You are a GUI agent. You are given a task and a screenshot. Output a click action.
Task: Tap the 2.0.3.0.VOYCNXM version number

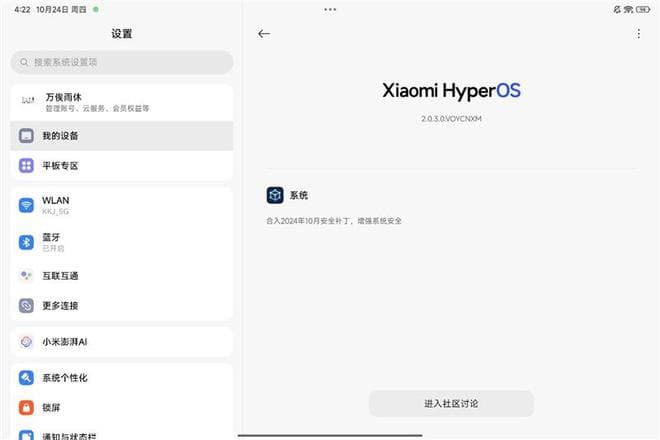coord(451,119)
